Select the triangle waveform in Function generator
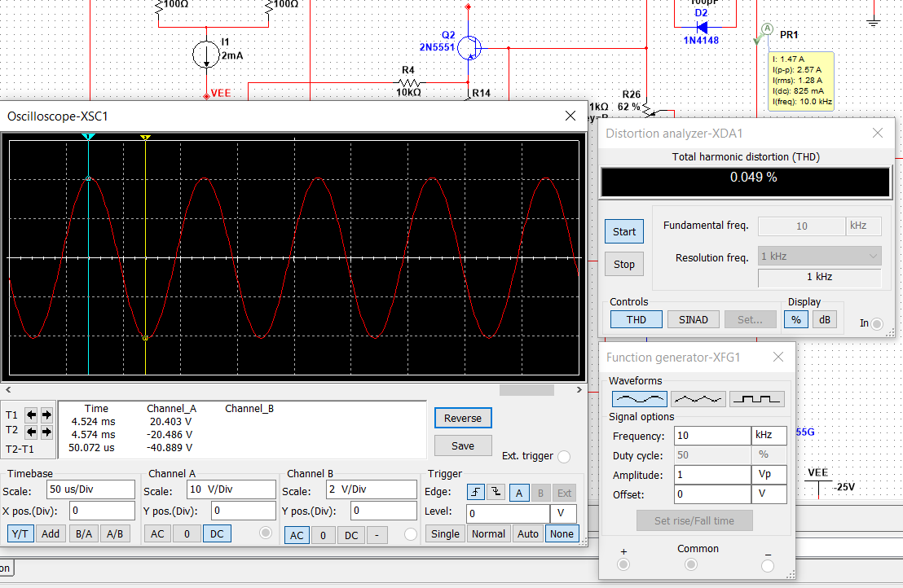The width and height of the screenshot is (903, 588). (698, 399)
